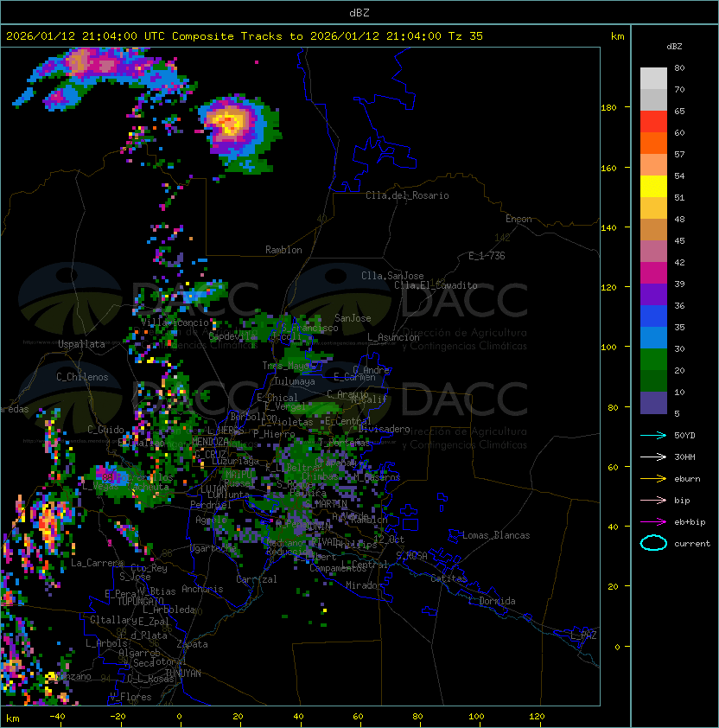Click the 'Tz 35' threshold text
719x728 pixels.
click(x=466, y=36)
